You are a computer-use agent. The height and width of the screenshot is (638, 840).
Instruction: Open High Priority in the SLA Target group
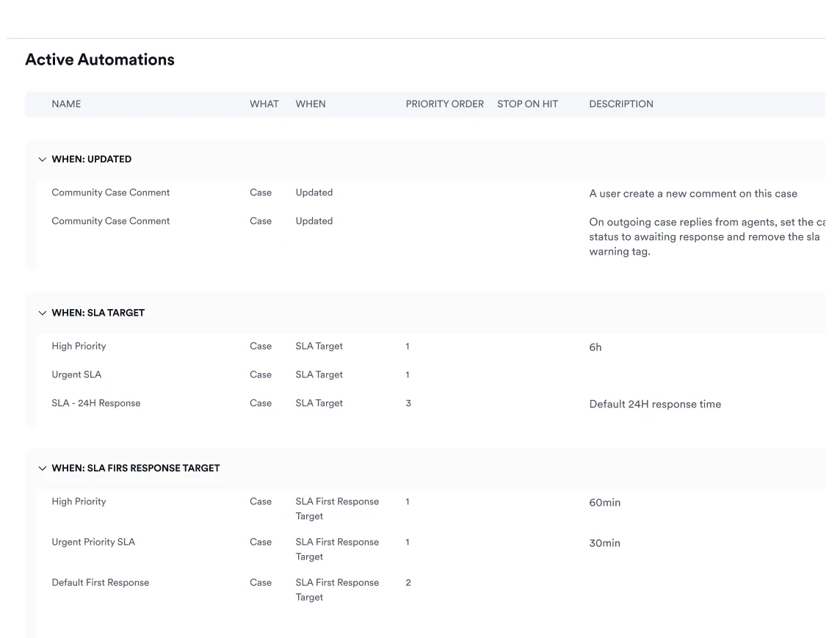pyautogui.click(x=79, y=347)
